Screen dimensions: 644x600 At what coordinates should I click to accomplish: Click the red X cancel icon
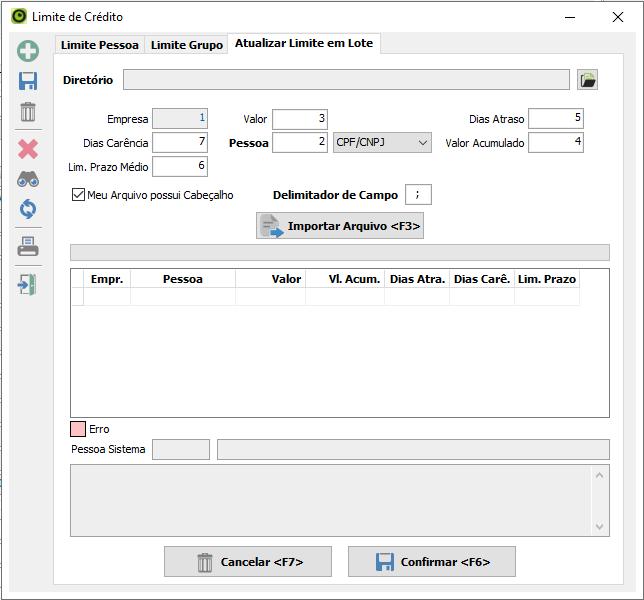click(28, 149)
